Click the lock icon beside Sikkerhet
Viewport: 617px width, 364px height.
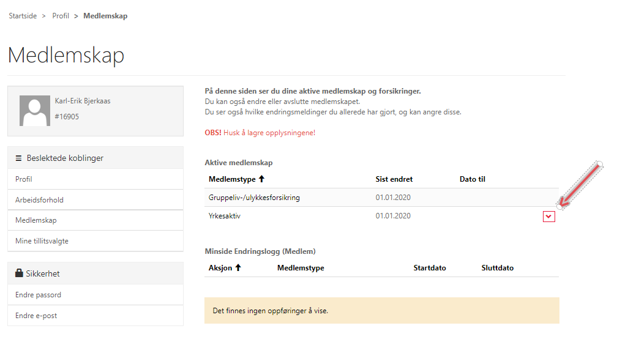[x=18, y=273]
